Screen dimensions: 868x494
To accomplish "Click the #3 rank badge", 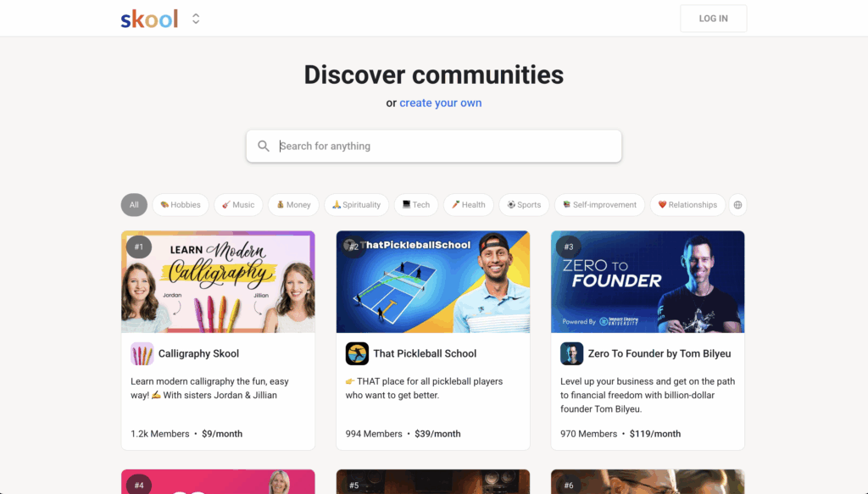I will pyautogui.click(x=569, y=247).
